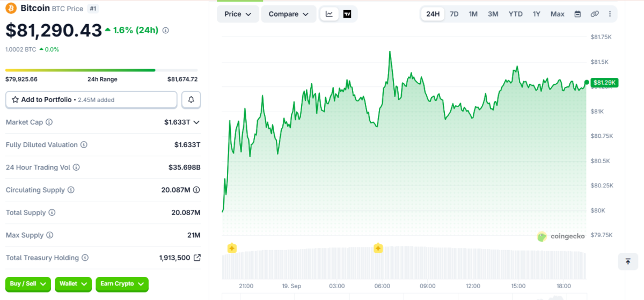Click the scroll to top button
644x300 pixels.
click(627, 261)
